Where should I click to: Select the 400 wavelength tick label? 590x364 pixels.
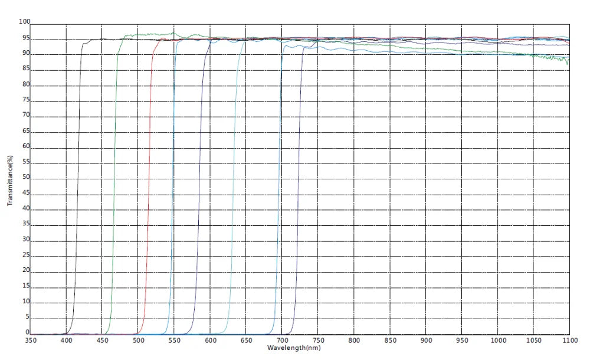(x=66, y=340)
